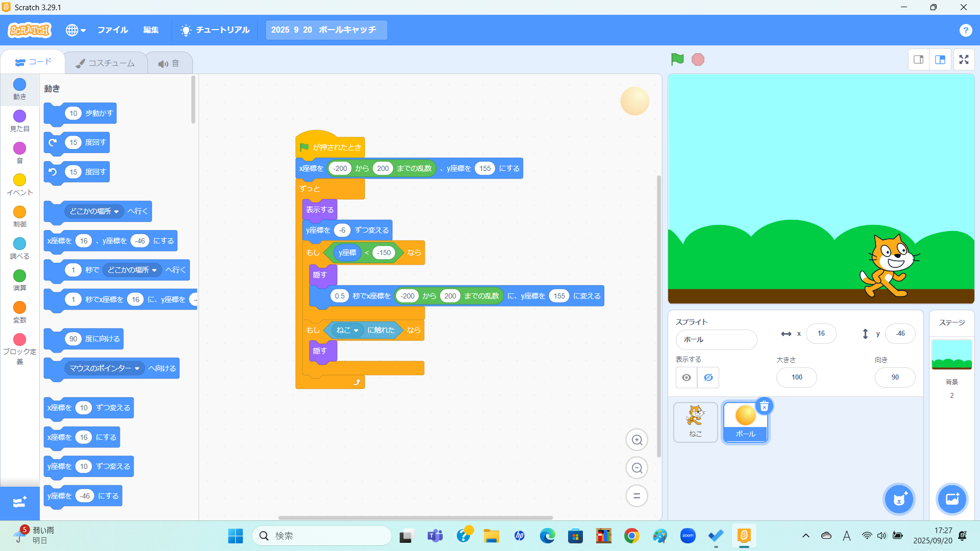Screen dimensions: 980x551
Task: Select the purple 見た目 category circle
Action: pyautogui.click(x=19, y=116)
